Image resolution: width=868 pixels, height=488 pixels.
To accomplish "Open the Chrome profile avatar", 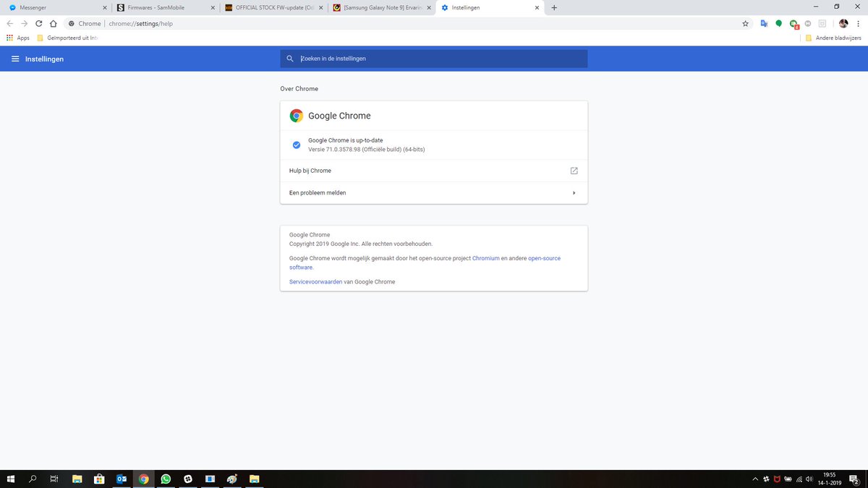I will (843, 23).
